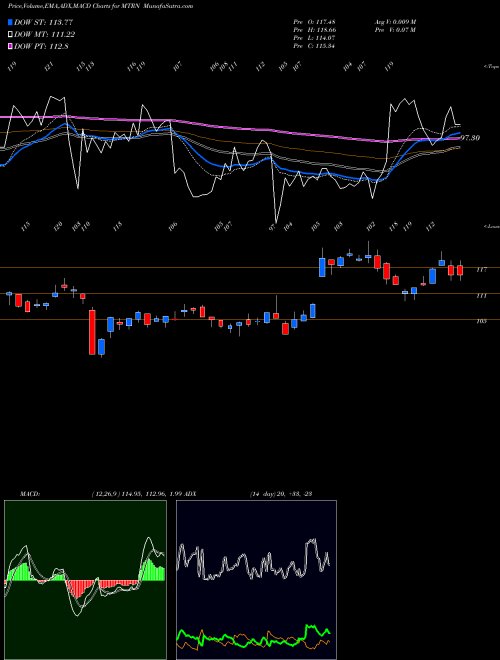This screenshot has width=500, height=660.
Task: Open the MACD histogram thumbnail chart
Action: tap(85, 580)
